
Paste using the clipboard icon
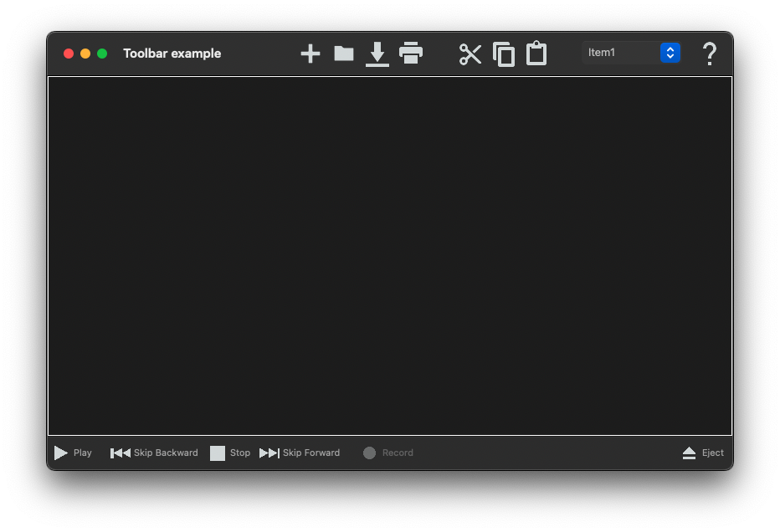tap(536, 54)
